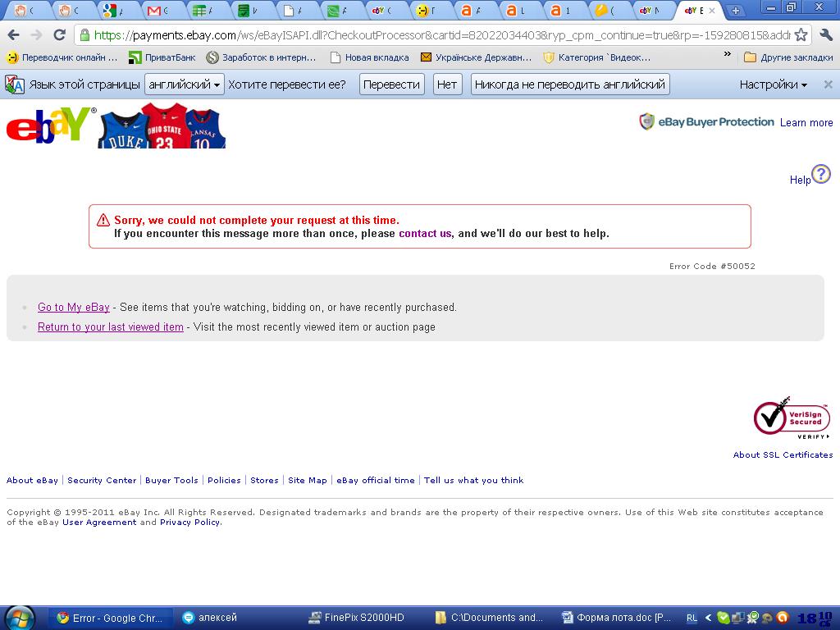Follow the contact us link
Viewport: 840px width, 630px height.
(426, 234)
